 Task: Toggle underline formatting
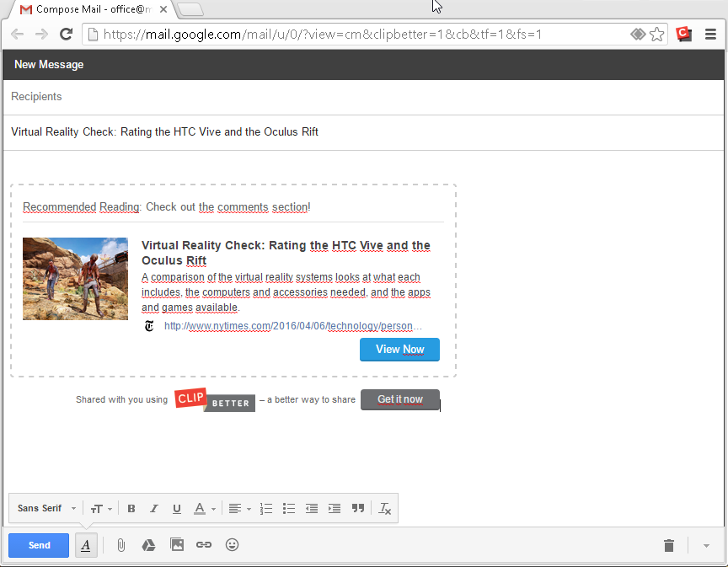pyautogui.click(x=176, y=509)
